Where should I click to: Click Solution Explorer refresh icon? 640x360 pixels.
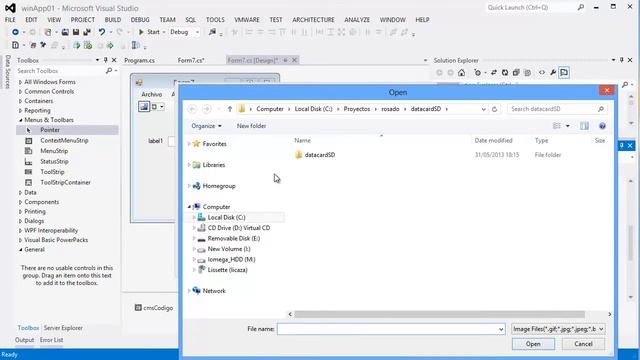pos(505,73)
